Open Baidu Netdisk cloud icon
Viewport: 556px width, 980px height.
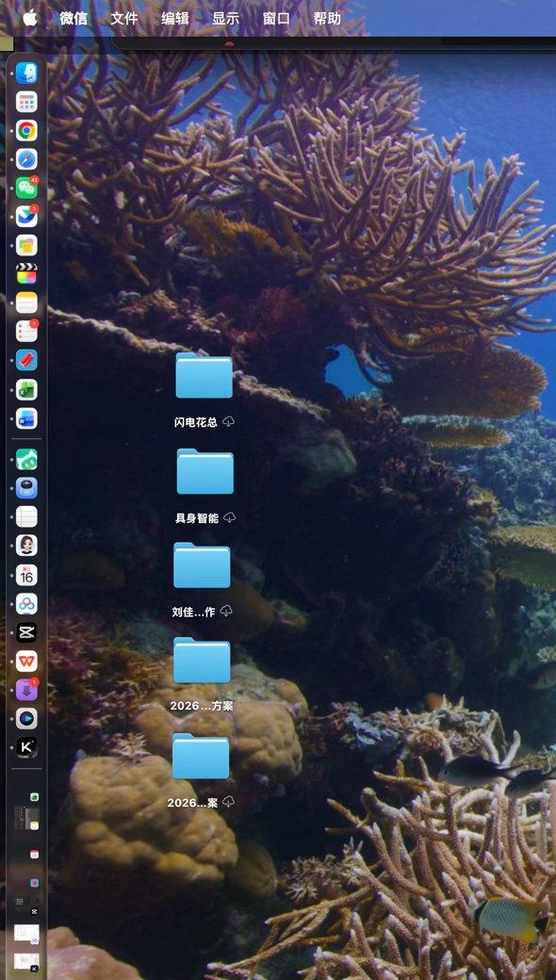pos(26,604)
